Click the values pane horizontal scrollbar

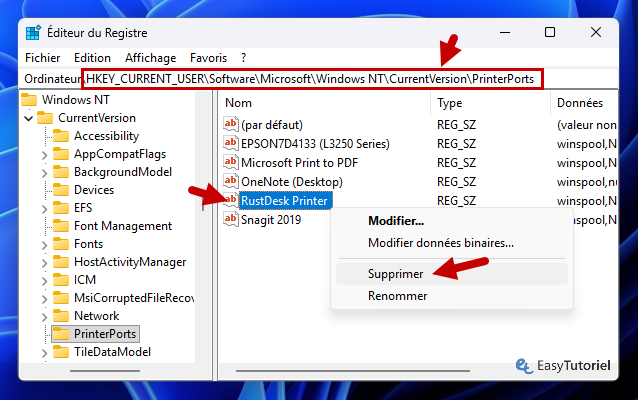click(353, 371)
